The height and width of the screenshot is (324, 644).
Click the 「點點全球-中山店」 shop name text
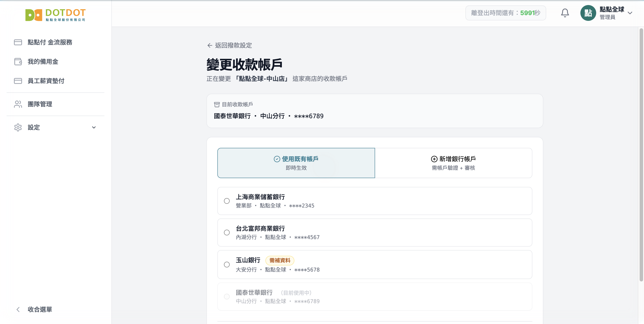(x=262, y=79)
